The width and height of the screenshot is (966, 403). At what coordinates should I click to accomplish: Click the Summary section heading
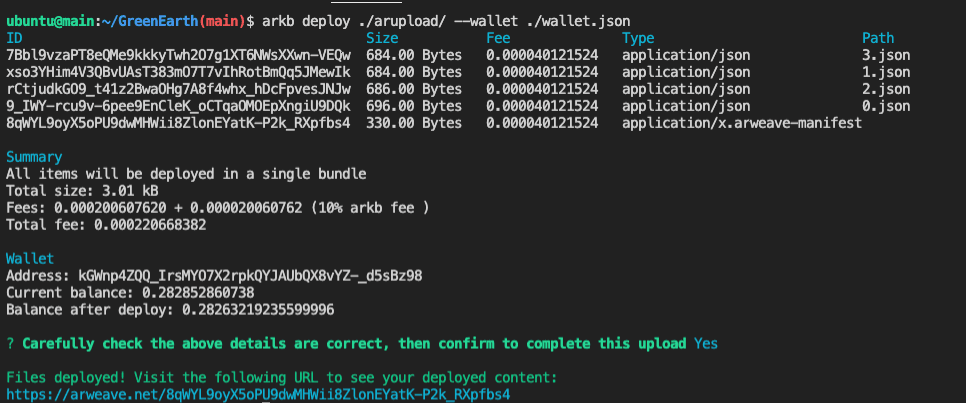[x=34, y=157]
